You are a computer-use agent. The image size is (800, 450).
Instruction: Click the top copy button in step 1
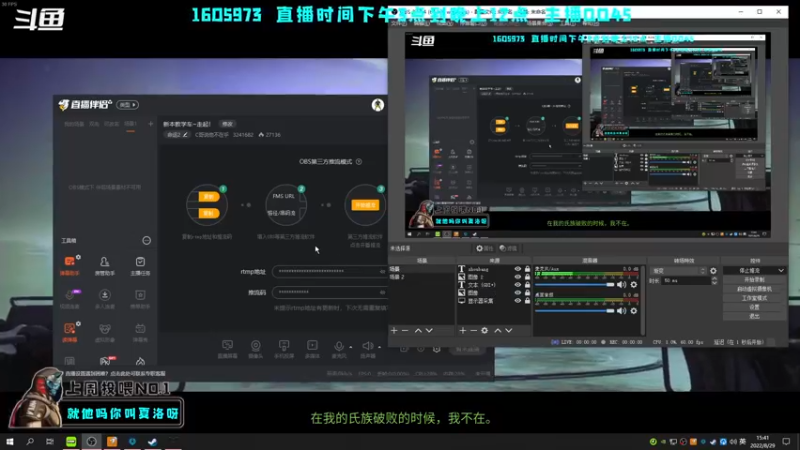click(x=208, y=197)
